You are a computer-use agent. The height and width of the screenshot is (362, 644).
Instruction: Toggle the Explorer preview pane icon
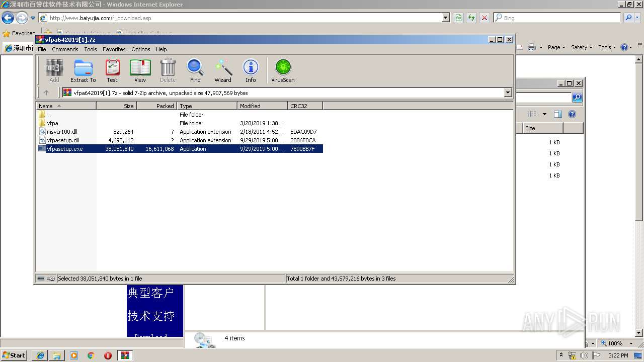coord(557,114)
